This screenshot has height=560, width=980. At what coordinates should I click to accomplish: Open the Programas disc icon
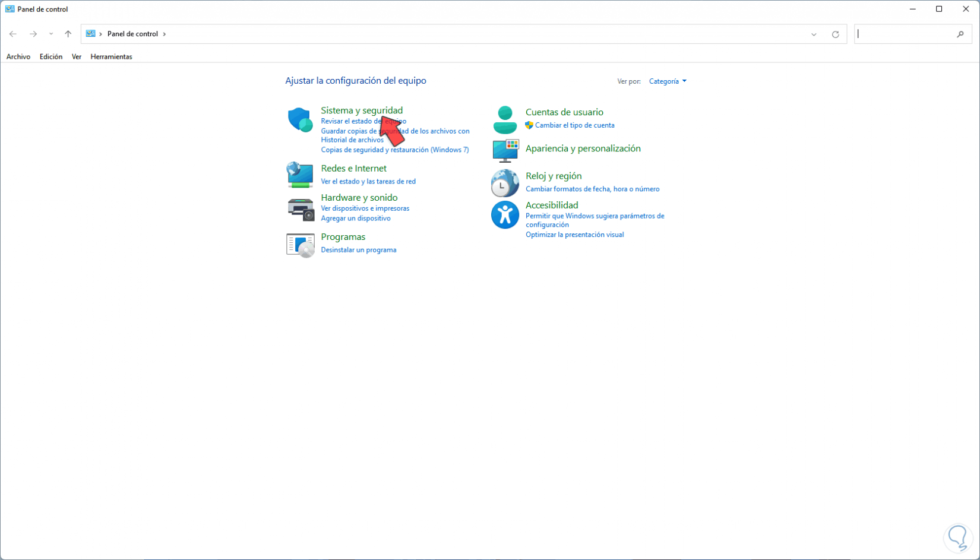pyautogui.click(x=301, y=245)
